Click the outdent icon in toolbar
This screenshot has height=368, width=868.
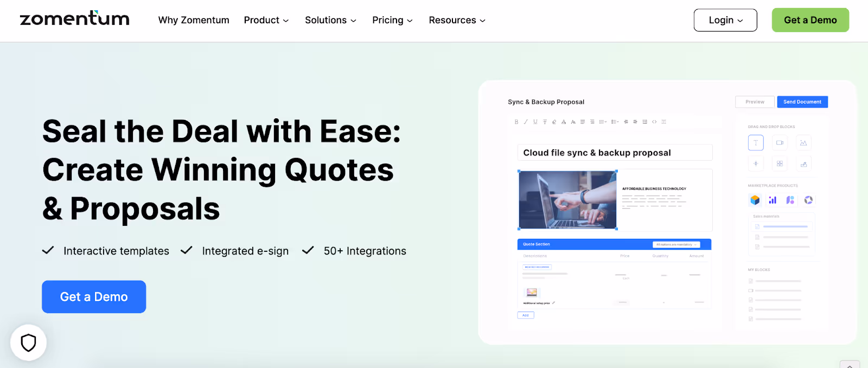pyautogui.click(x=626, y=122)
